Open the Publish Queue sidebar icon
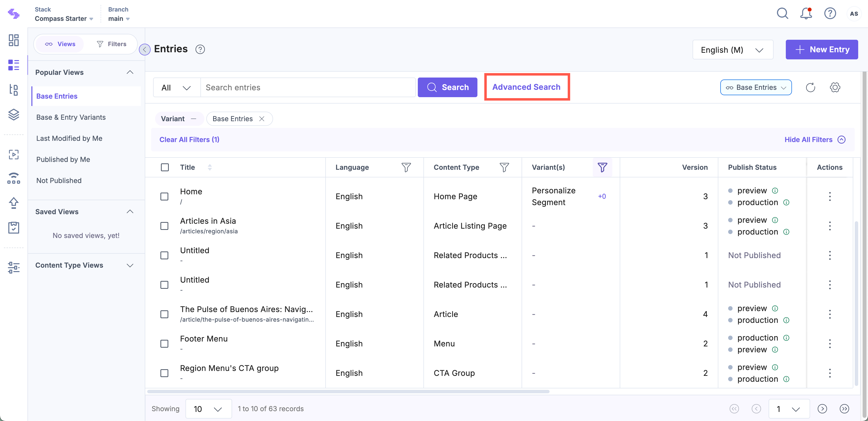This screenshot has height=421, width=868. 14,178
